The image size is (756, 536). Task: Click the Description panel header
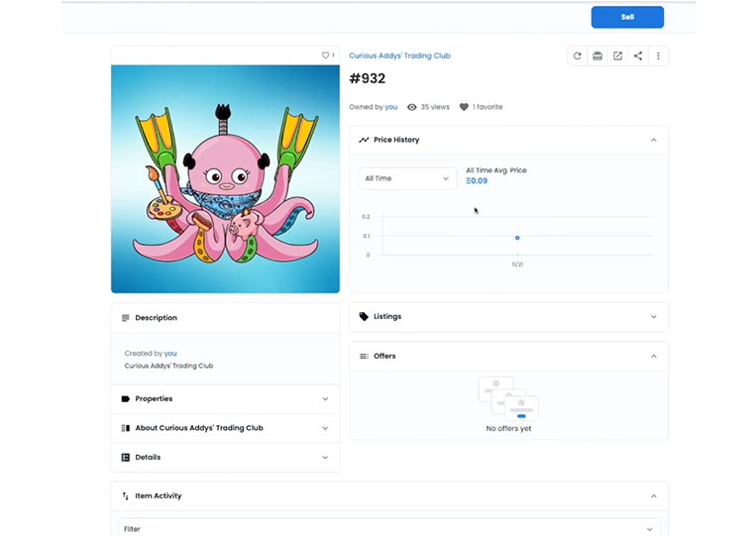(x=225, y=318)
